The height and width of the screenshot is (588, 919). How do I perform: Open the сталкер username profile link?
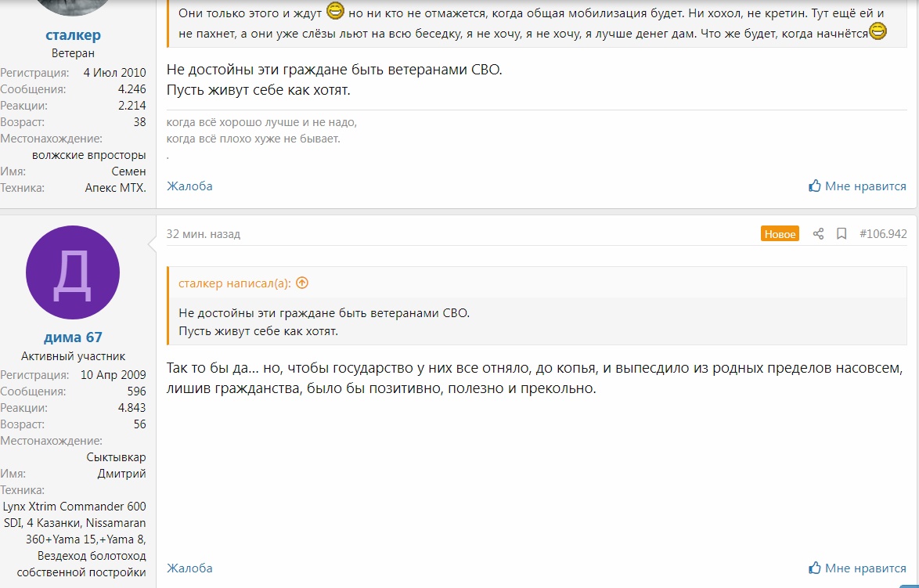coord(74,35)
